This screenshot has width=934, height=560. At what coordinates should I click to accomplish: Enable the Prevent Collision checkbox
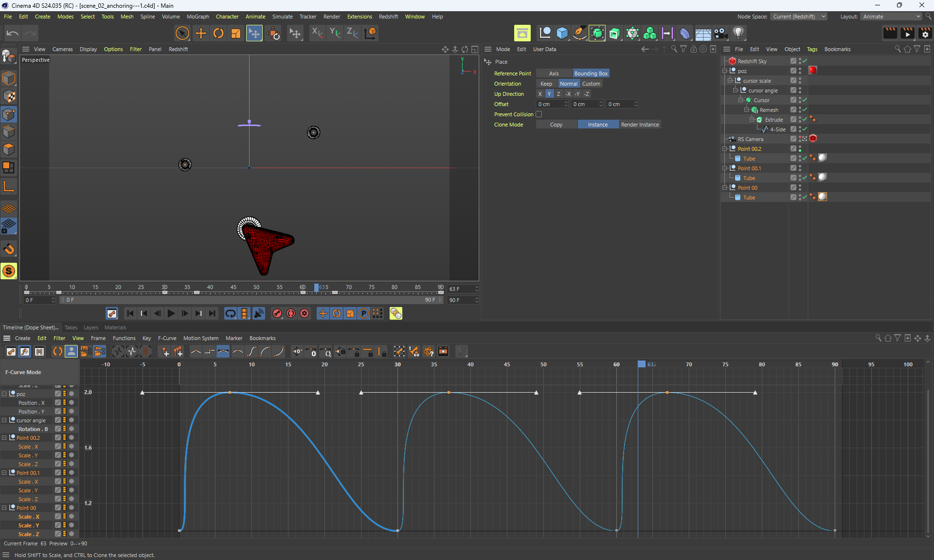click(x=539, y=114)
